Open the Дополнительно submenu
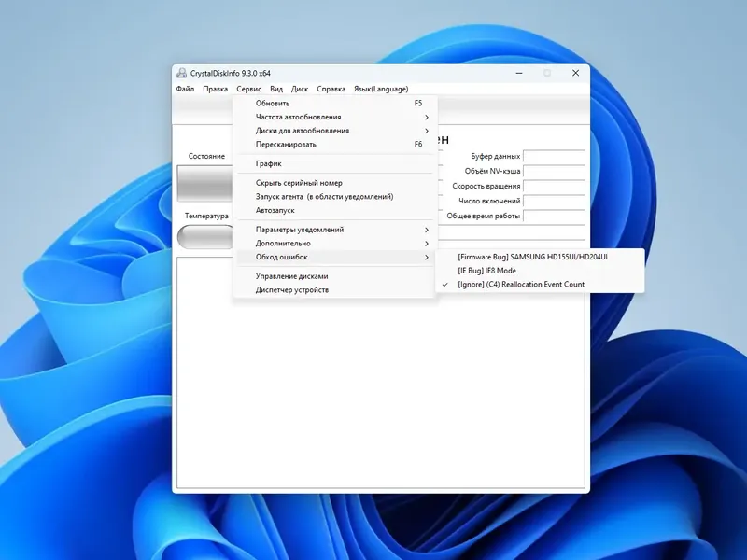 pos(335,244)
